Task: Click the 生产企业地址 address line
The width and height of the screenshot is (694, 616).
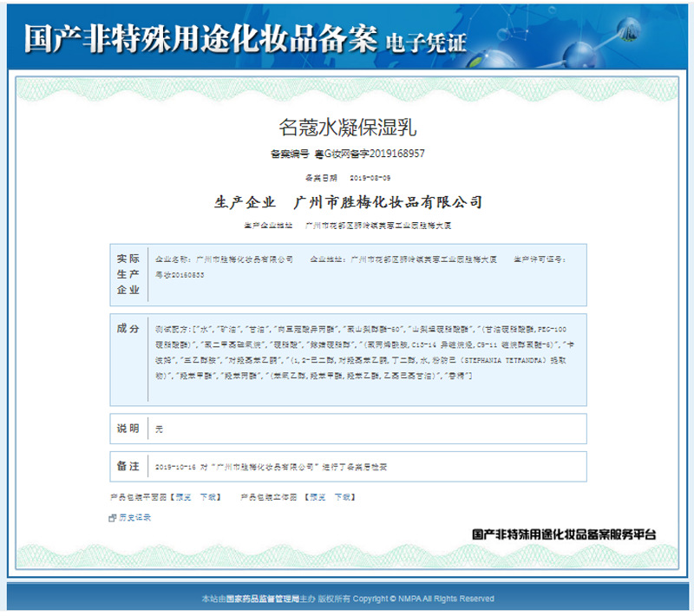Action: 348,226
